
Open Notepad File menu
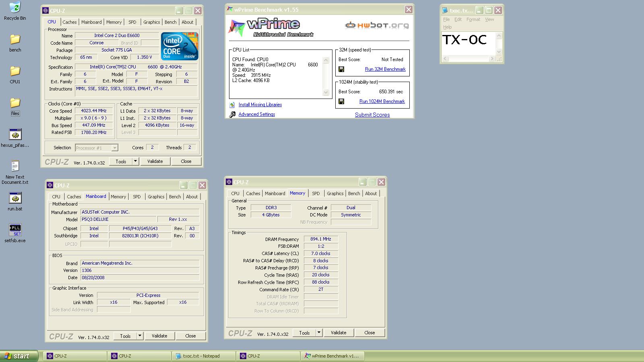446,19
